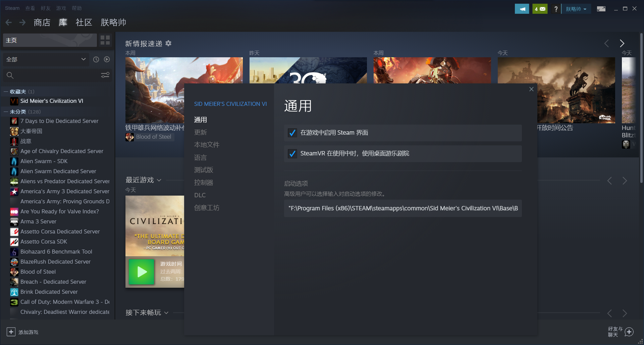Expand the 接下来畅玩 shelf dropdown
The height and width of the screenshot is (345, 644).
(166, 313)
